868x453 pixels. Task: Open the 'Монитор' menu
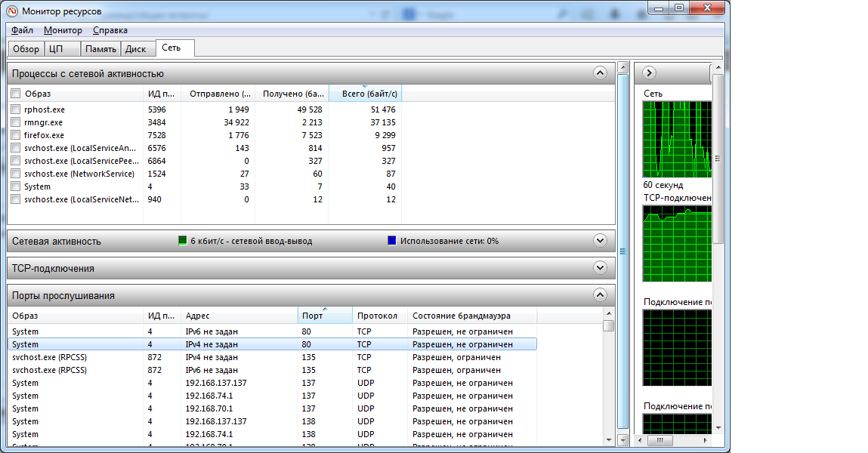[x=63, y=30]
